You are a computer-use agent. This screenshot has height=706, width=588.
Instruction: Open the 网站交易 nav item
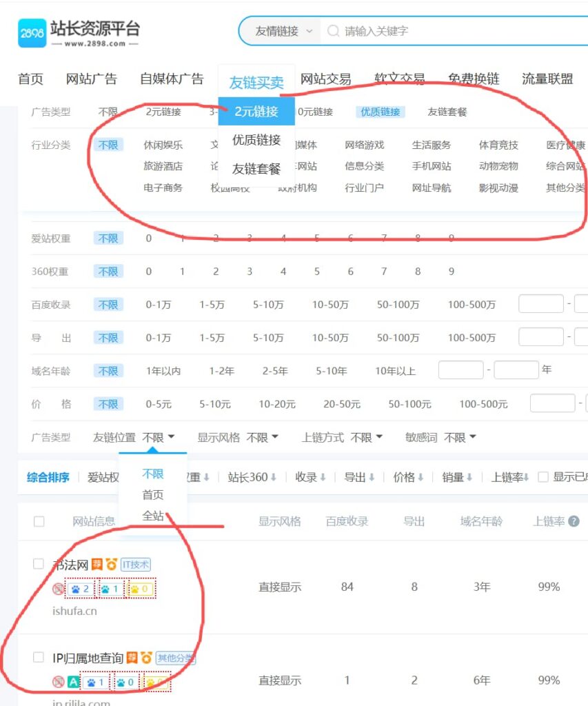point(326,79)
